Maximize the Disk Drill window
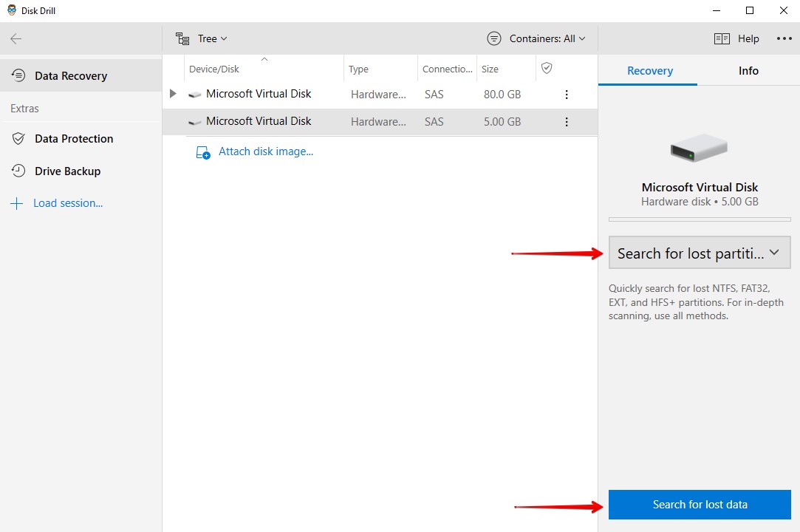 [750, 10]
